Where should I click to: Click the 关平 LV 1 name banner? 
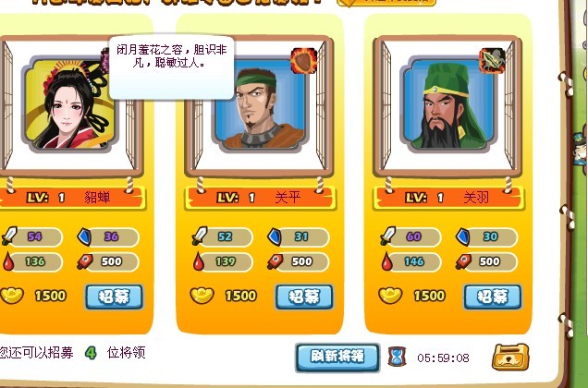tap(260, 198)
